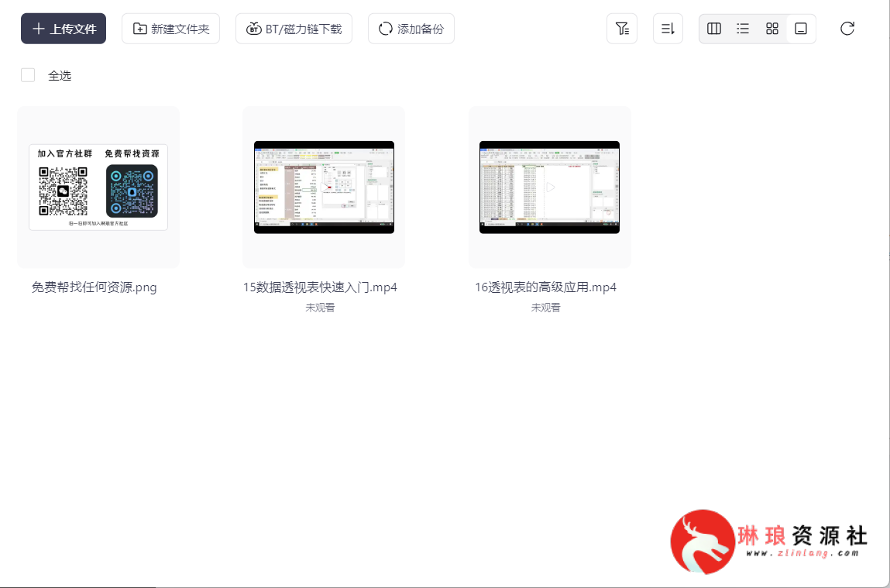This screenshot has height=588, width=890.
Task: Open the 15数据透视表快速入门 video thumbnail
Action: tap(324, 187)
